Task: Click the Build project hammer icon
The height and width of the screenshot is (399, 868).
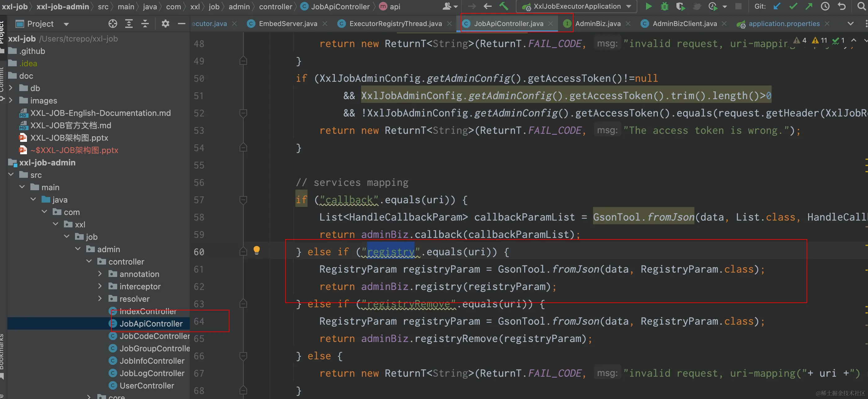Action: (x=504, y=7)
